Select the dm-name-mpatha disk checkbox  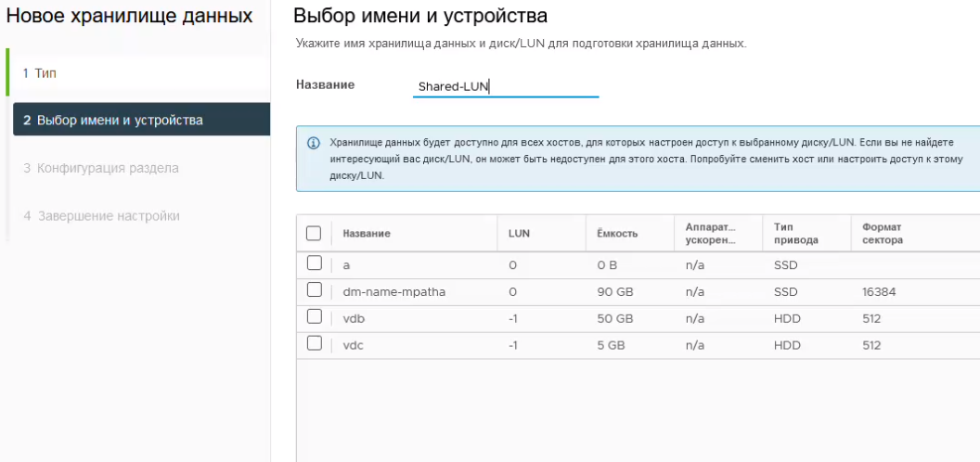(315, 290)
